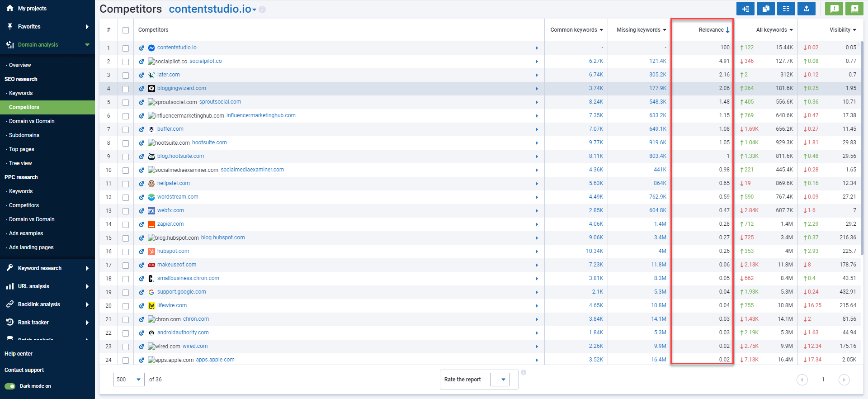Click page number 1 in pagination
The width and height of the screenshot is (868, 399).
(823, 380)
